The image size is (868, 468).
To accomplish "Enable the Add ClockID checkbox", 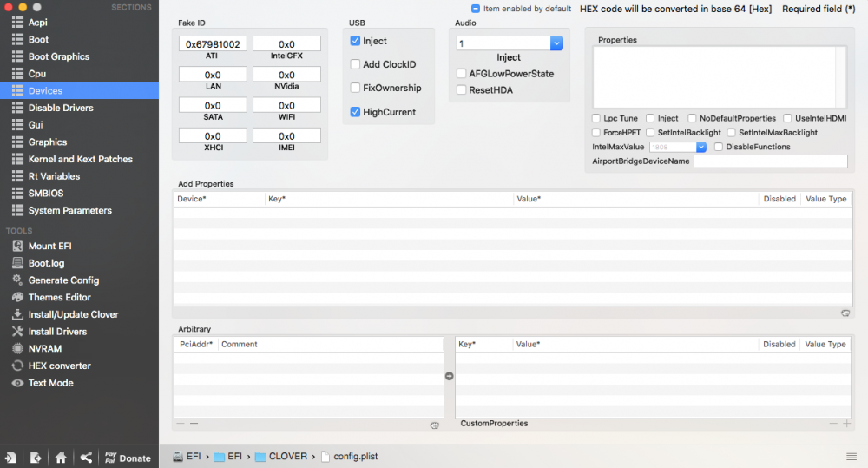I will coord(355,64).
